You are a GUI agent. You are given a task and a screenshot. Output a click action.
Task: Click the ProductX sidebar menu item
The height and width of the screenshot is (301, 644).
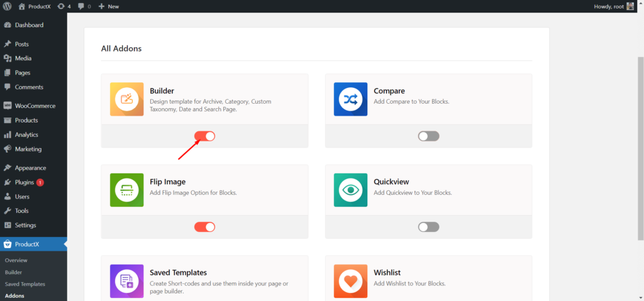coord(33,244)
